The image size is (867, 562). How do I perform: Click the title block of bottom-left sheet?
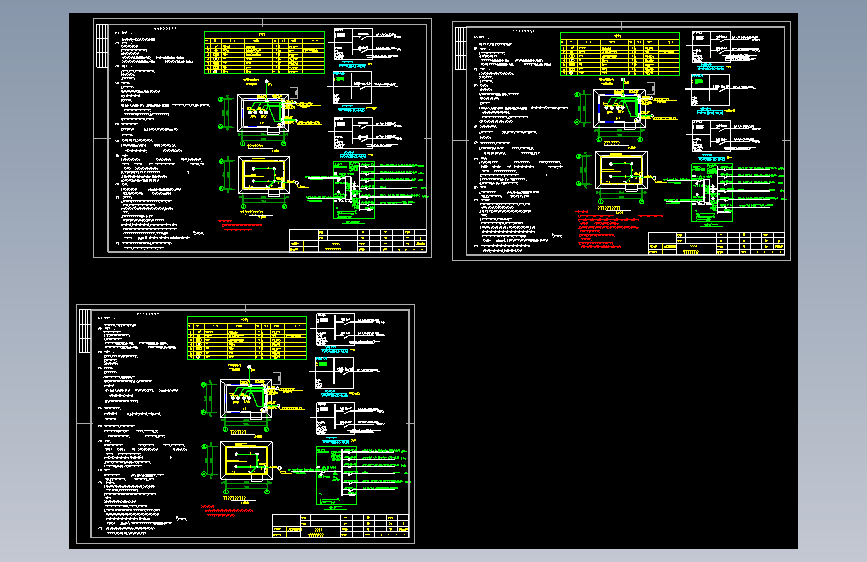(341, 526)
